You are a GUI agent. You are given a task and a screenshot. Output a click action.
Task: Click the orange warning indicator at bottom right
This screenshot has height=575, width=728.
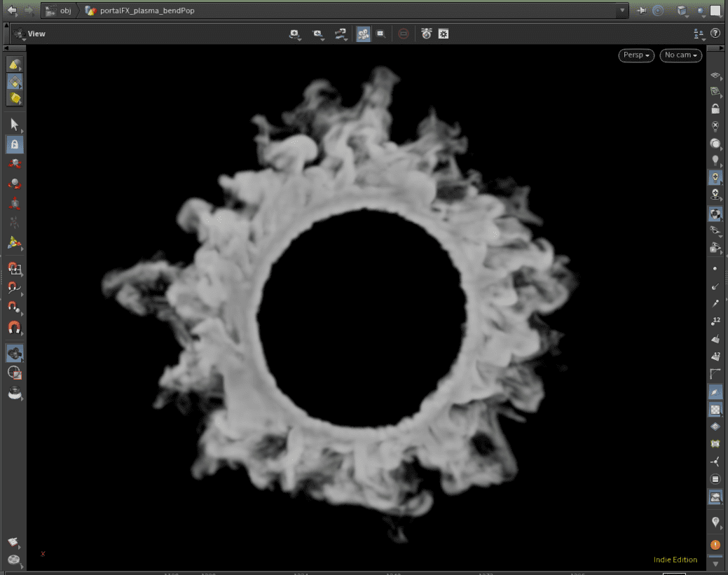(x=715, y=544)
